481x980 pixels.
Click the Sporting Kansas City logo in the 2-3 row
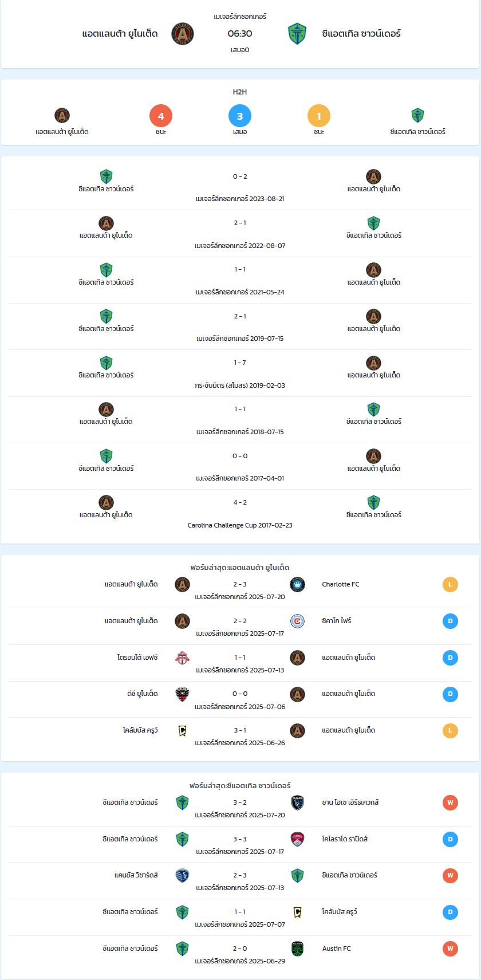182,875
